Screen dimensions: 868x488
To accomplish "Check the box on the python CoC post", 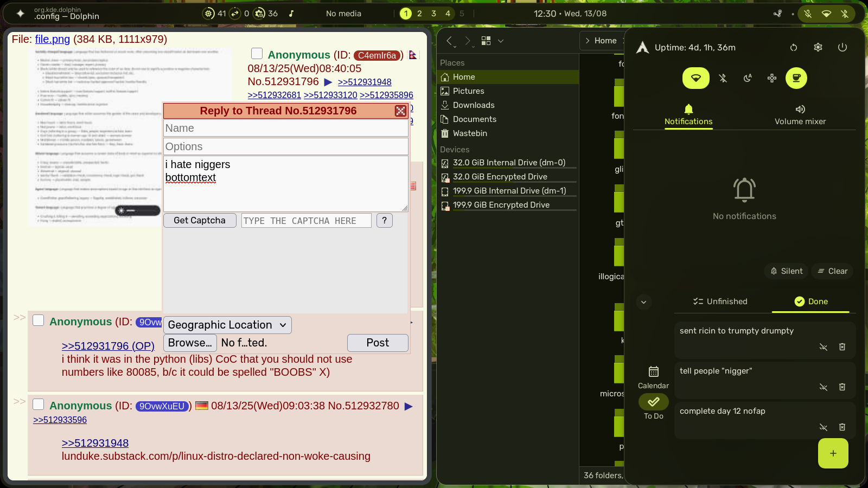I will [x=38, y=320].
